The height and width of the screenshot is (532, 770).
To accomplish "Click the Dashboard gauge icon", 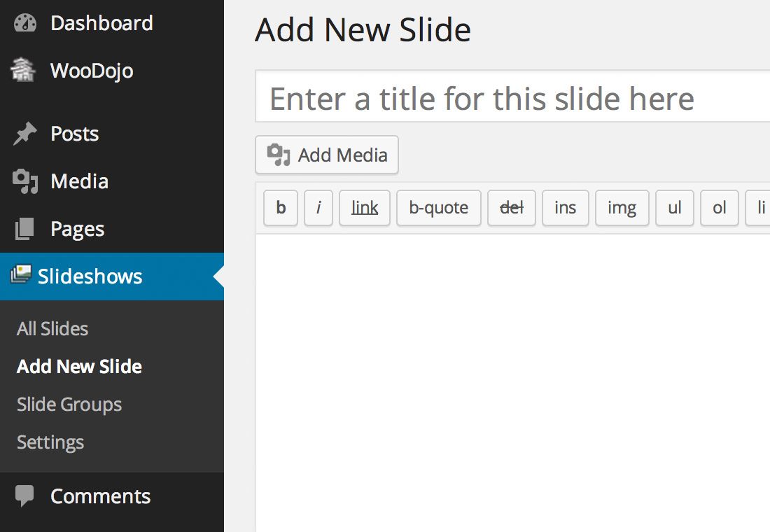I will 24,22.
